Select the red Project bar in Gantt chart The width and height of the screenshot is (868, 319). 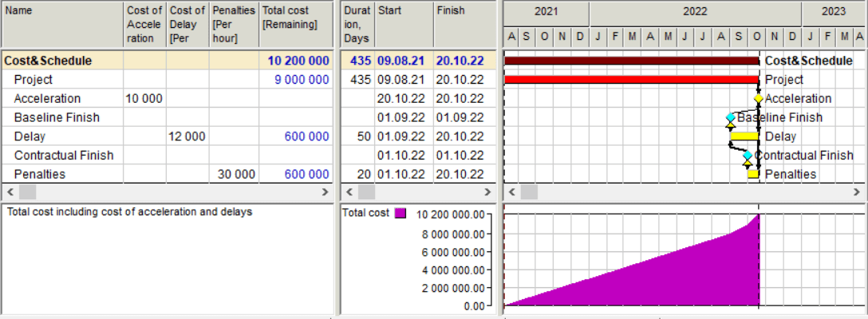pyautogui.click(x=632, y=80)
